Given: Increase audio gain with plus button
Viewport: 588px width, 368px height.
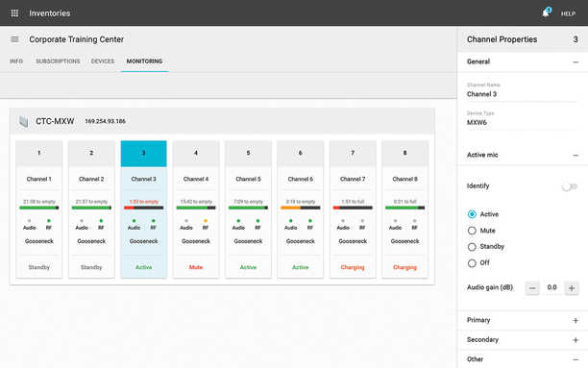Looking at the screenshot, I should [572, 288].
